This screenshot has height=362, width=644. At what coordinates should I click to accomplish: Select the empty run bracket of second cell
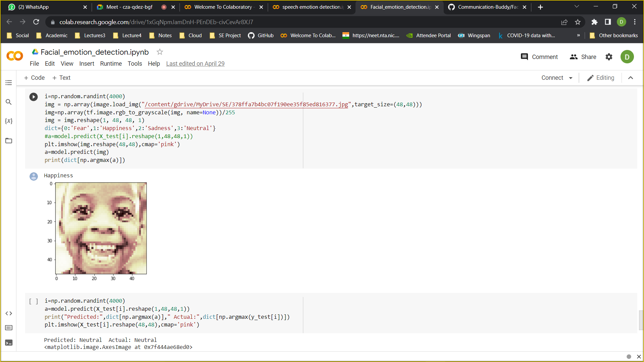pyautogui.click(x=34, y=301)
